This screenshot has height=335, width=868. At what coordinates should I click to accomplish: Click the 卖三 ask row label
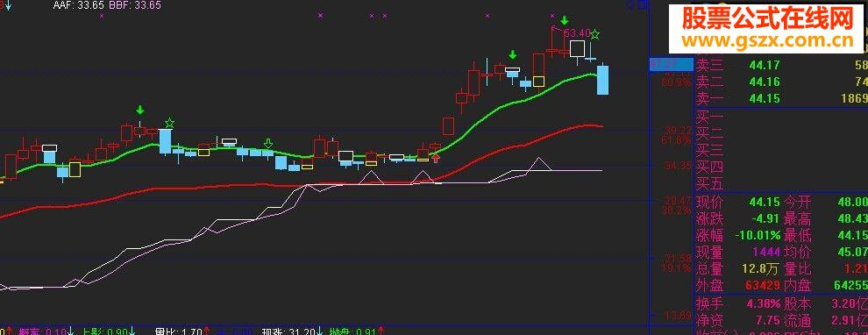tap(710, 66)
